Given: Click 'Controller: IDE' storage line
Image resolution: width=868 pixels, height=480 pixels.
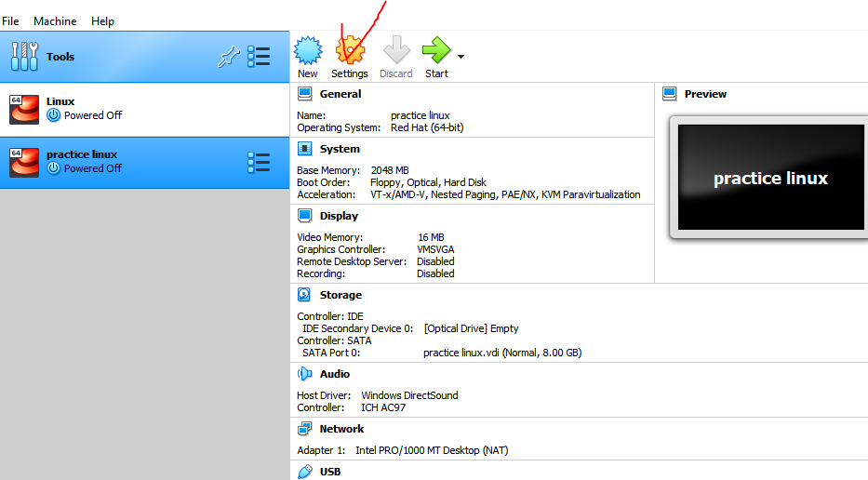Looking at the screenshot, I should point(330,316).
